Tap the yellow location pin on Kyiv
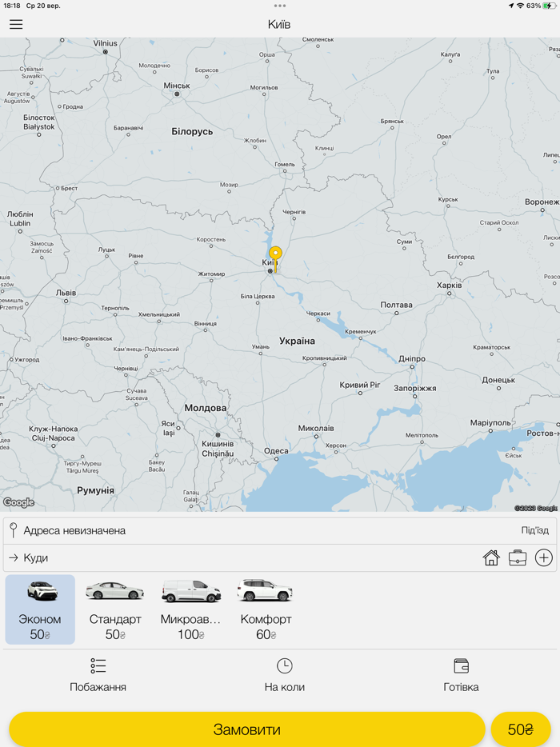560x747 pixels. click(275, 258)
